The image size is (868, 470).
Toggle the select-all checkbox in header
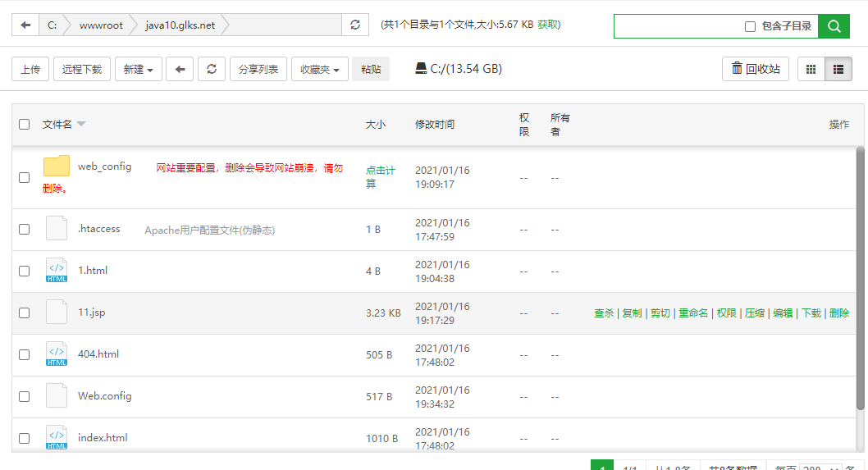click(x=25, y=124)
